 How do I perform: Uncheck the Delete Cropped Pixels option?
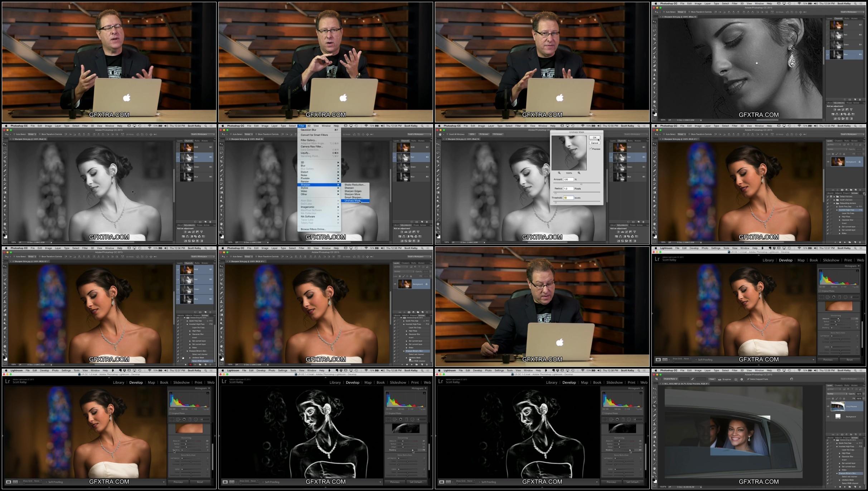coord(748,379)
